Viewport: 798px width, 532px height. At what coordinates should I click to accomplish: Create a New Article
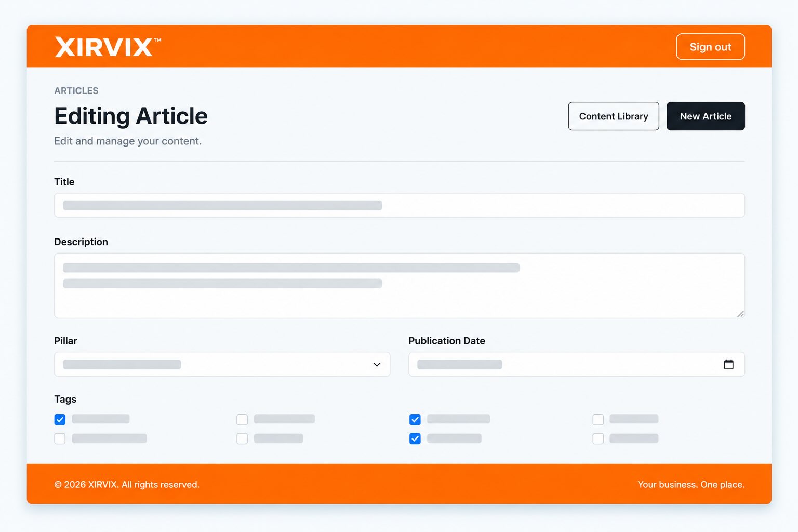click(706, 116)
